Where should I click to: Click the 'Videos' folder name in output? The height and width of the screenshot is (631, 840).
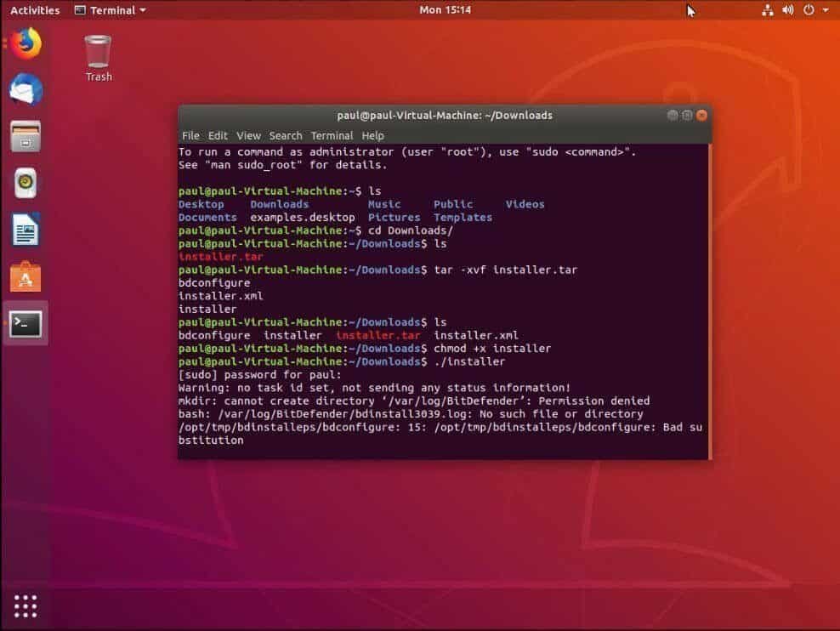pos(525,204)
